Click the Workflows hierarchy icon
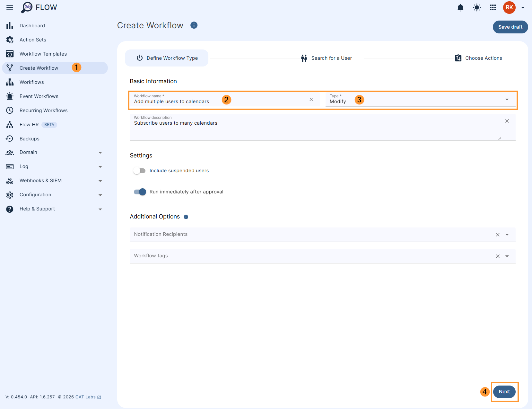Screen dimensions: 532x409 [10, 82]
